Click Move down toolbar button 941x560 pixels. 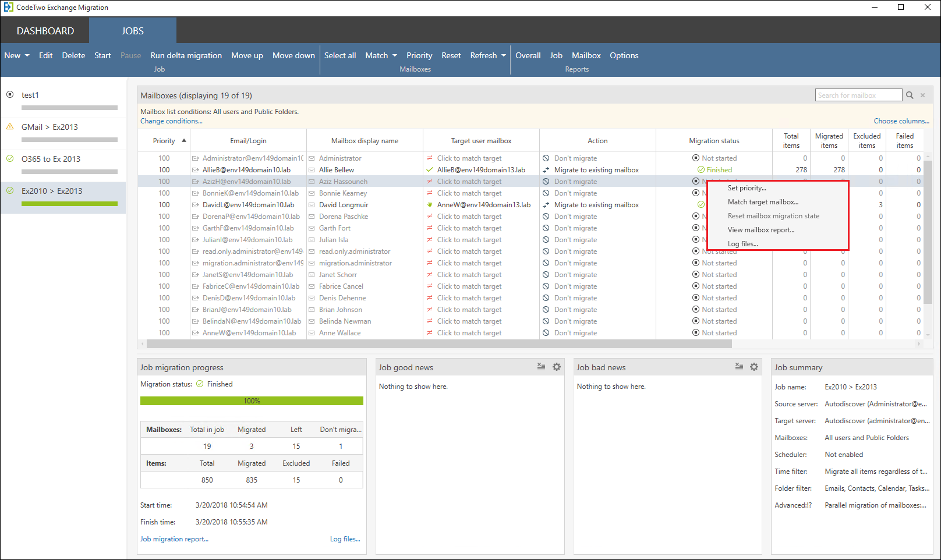pyautogui.click(x=293, y=55)
